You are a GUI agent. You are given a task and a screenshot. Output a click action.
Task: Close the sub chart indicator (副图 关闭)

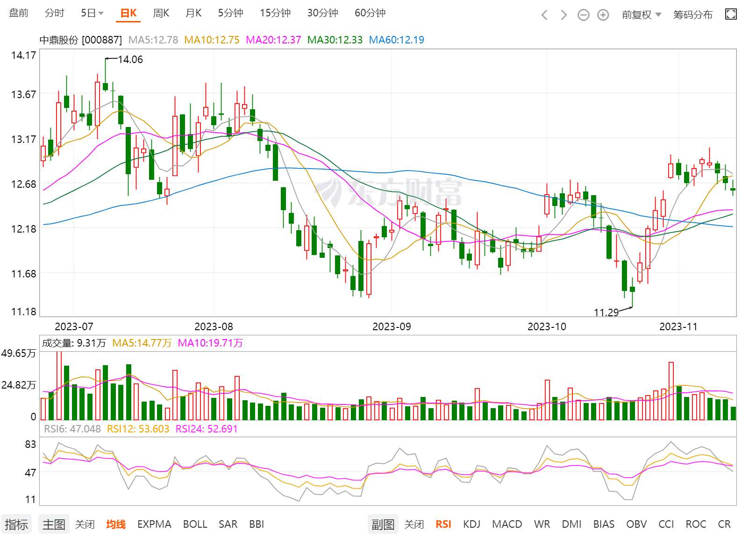tap(414, 524)
